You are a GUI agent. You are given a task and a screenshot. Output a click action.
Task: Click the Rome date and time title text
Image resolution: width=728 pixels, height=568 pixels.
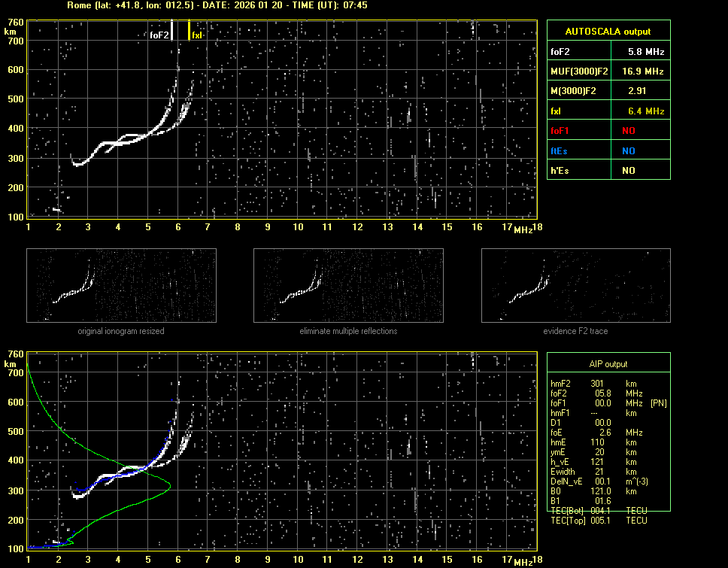217,5
